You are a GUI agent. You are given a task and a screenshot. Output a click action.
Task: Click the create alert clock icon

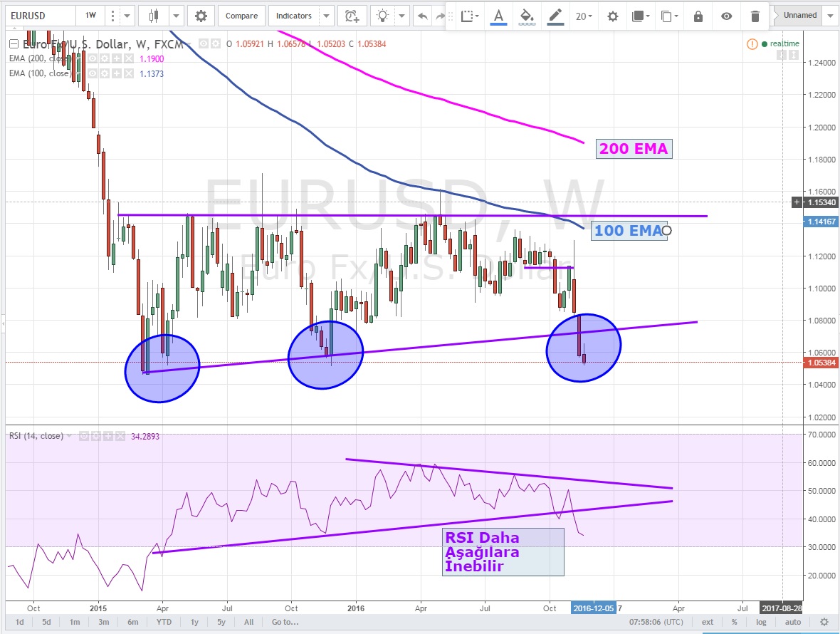352,16
